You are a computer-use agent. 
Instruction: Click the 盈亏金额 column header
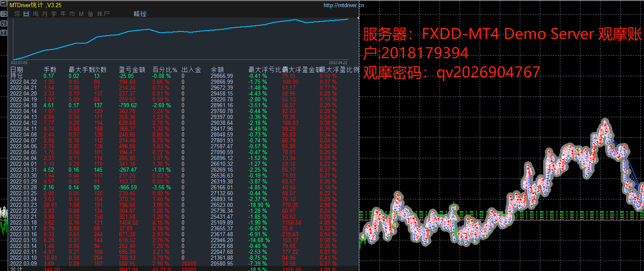click(132, 70)
